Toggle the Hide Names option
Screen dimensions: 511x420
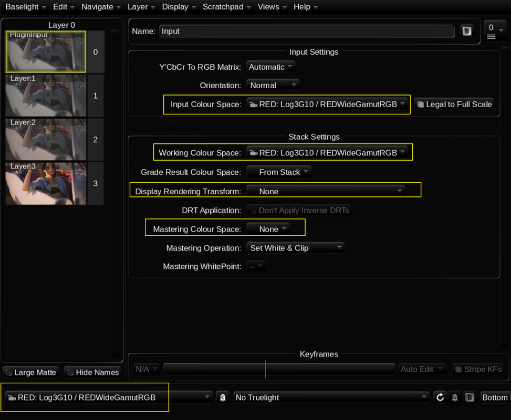point(92,372)
